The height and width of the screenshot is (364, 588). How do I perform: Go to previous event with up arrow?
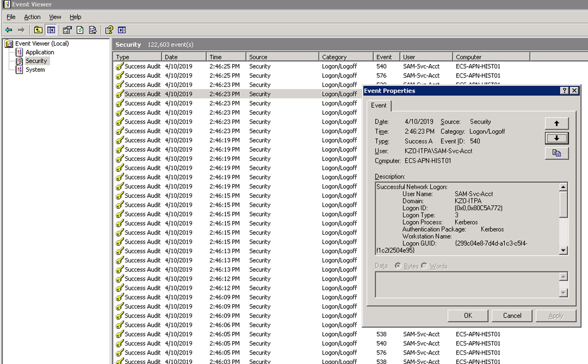[556, 124]
